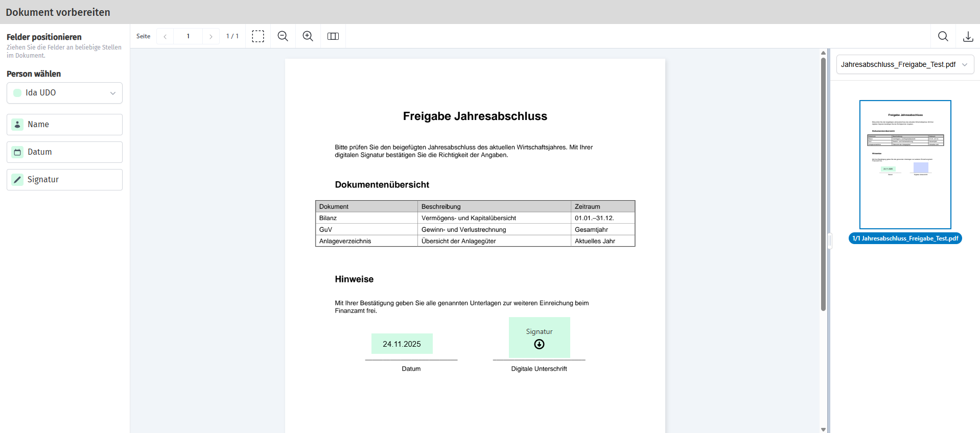Image resolution: width=980 pixels, height=433 pixels.
Task: Click the '01.01.–31.12.' table cell
Action: click(x=603, y=218)
